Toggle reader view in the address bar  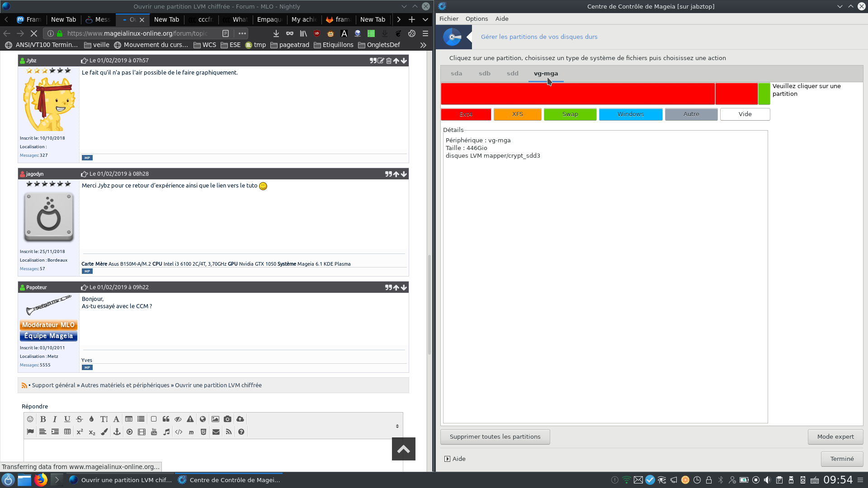click(226, 33)
